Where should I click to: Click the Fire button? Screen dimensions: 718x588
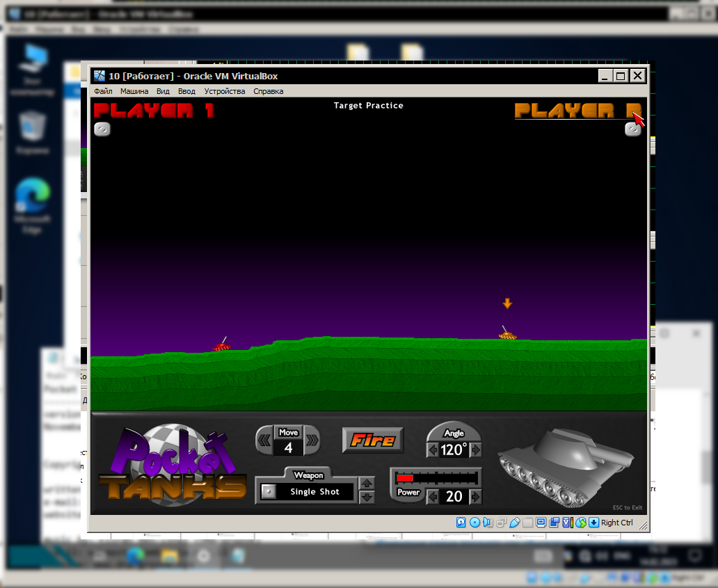[373, 440]
